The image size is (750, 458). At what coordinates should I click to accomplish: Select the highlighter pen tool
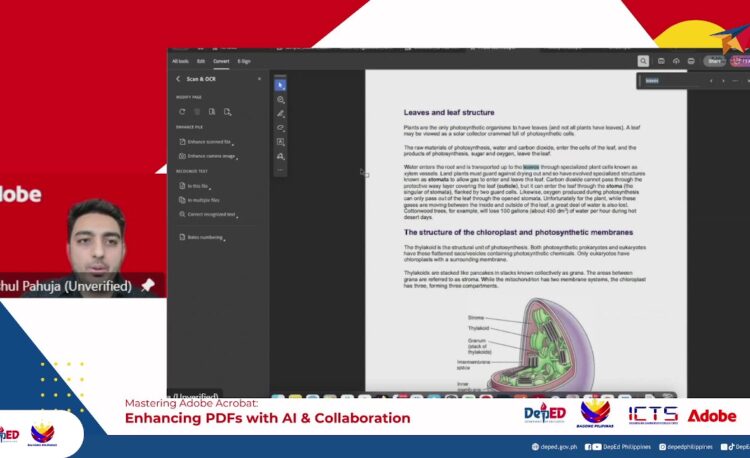click(281, 114)
